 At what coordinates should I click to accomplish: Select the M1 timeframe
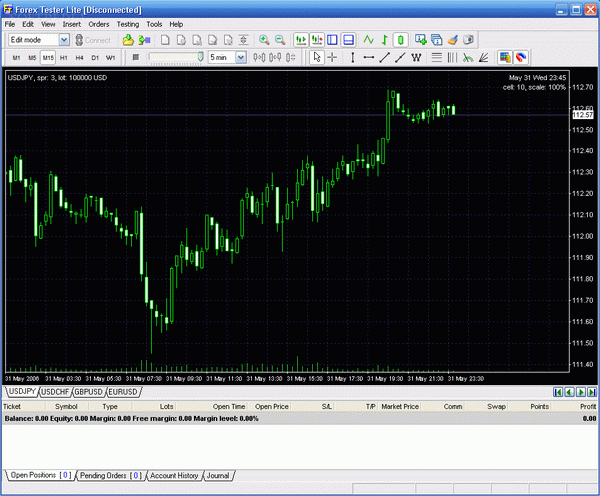16,58
